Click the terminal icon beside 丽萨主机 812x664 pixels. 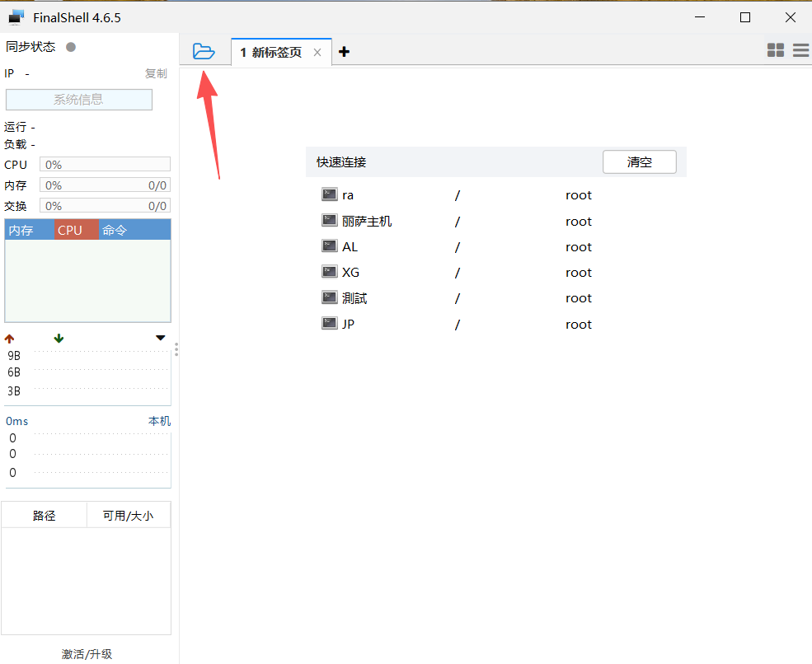pos(329,220)
